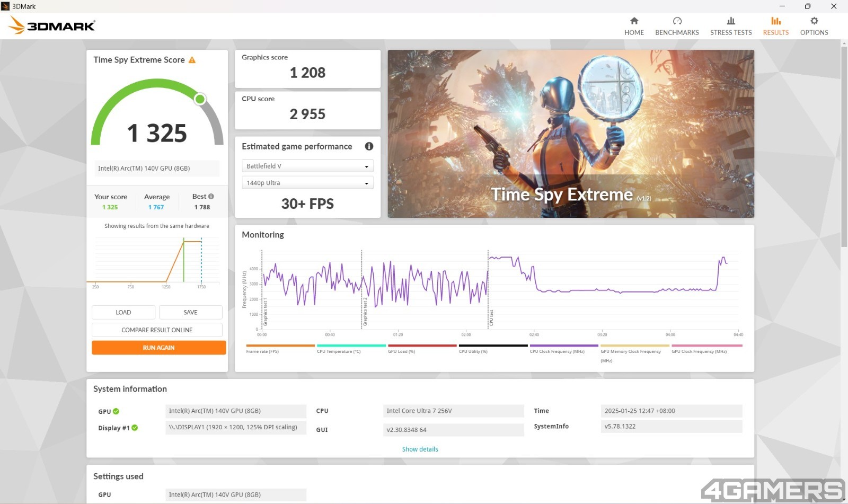Click the Your score value 1 325

(110, 207)
